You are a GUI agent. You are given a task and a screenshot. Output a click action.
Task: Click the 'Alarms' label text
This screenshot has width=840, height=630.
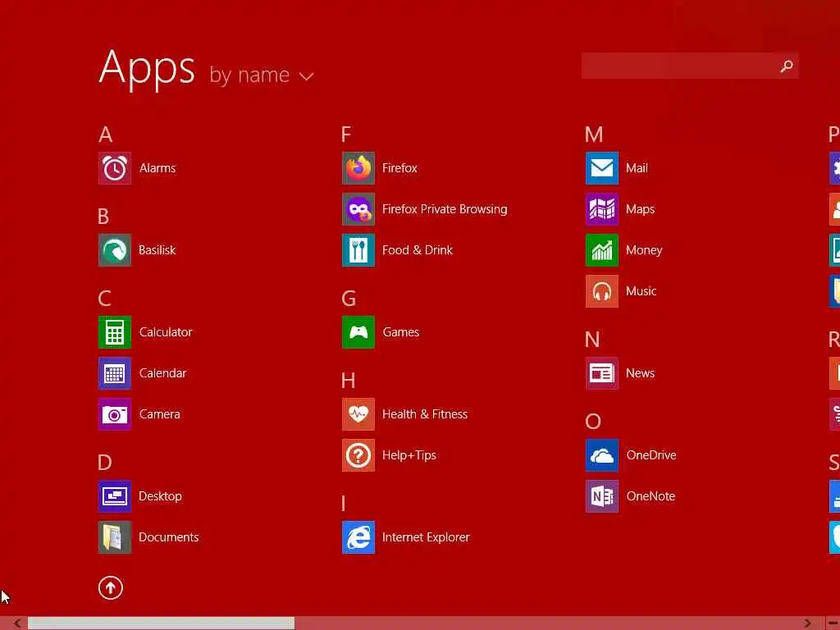click(x=157, y=168)
